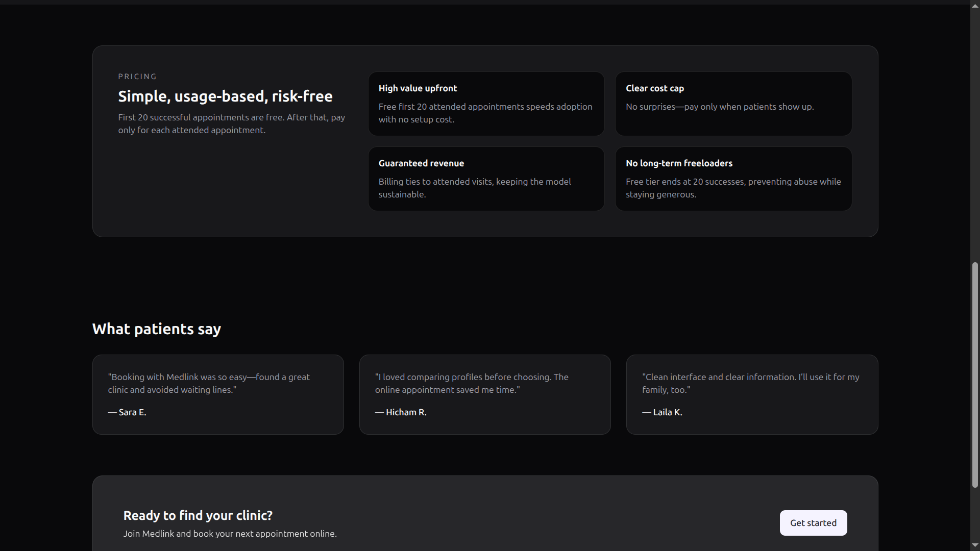Click the Get started button
980x551 pixels.
point(813,523)
